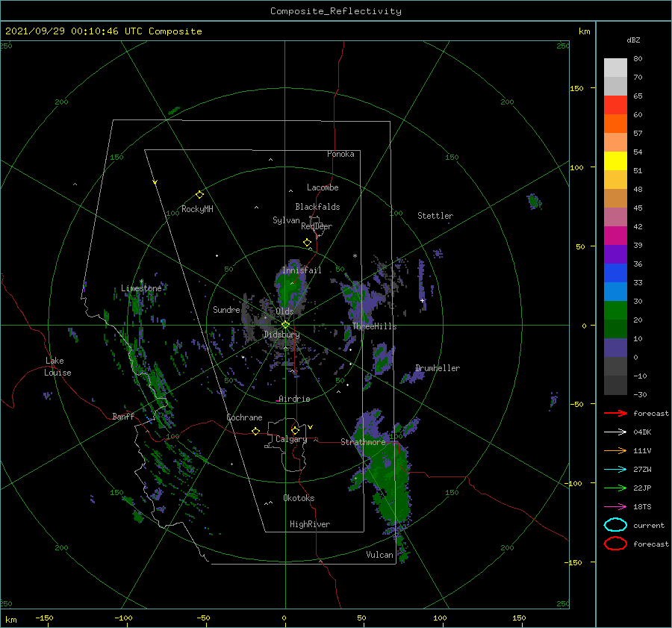Click the white 04DK arrow in legend
This screenshot has height=628, width=672.
[615, 432]
